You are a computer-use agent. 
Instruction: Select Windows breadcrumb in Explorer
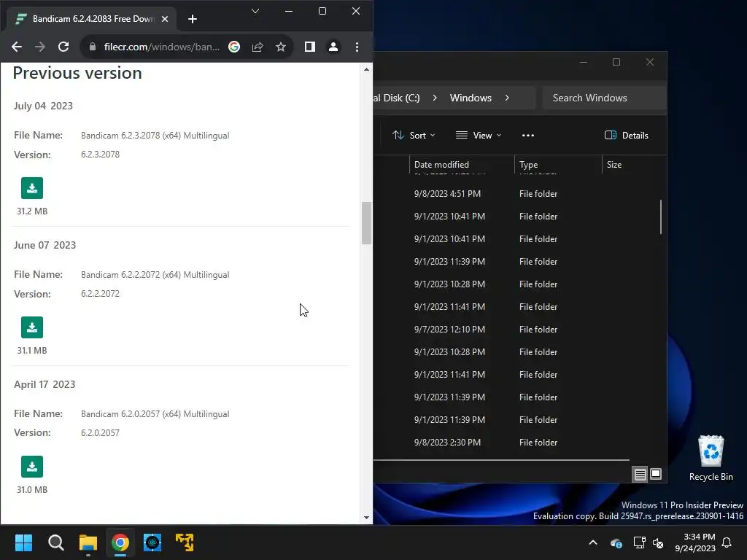[x=471, y=98]
